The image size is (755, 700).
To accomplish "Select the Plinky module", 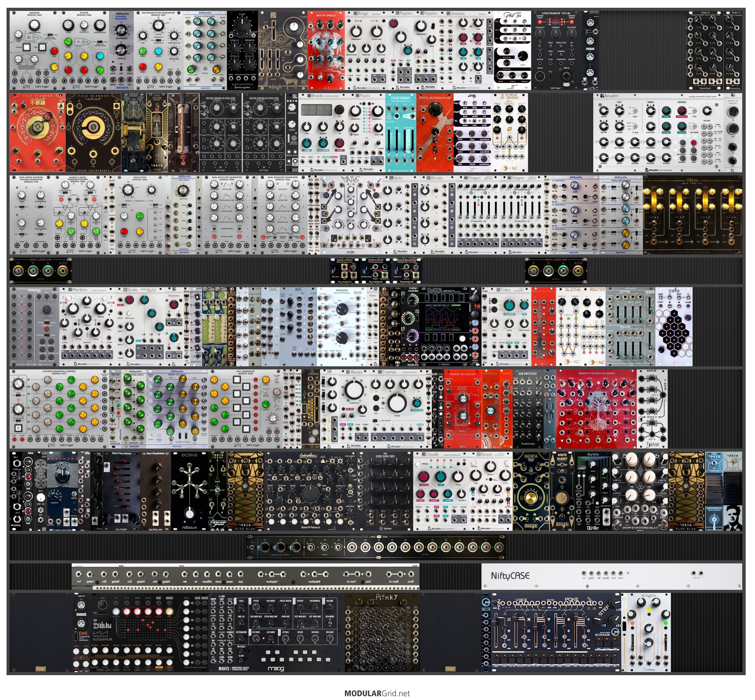I will point(382,632).
